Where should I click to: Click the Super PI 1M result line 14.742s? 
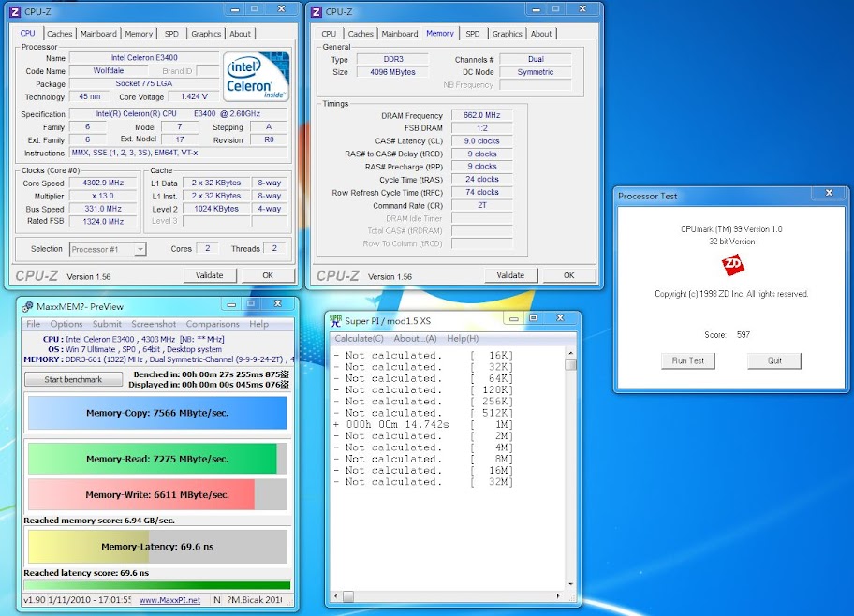[422, 424]
